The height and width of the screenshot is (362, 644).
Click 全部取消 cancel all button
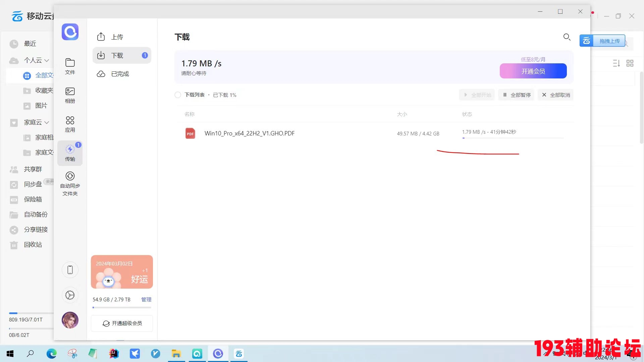point(556,95)
